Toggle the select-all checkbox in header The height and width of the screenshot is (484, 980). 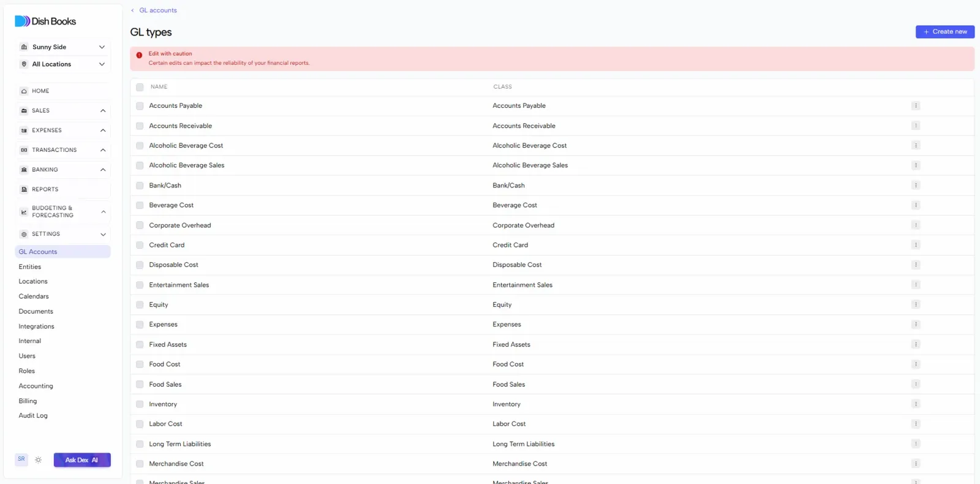(x=140, y=87)
